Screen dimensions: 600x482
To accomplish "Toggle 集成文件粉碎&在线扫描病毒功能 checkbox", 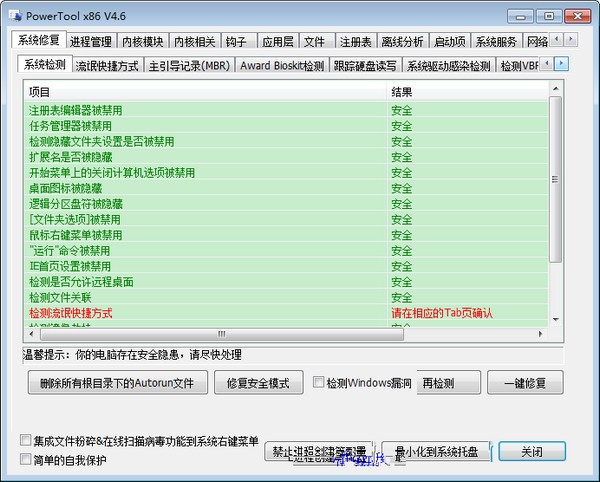I will 25,440.
